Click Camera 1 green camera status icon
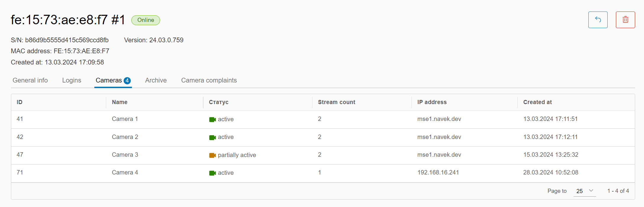 [212, 119]
